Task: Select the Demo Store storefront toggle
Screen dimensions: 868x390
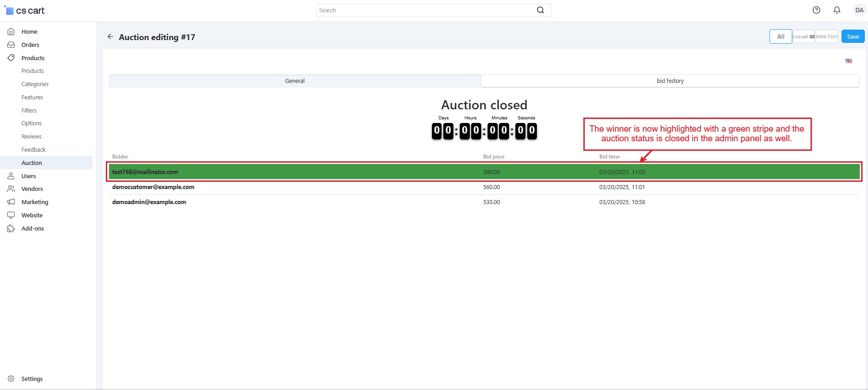Action: tap(826, 36)
